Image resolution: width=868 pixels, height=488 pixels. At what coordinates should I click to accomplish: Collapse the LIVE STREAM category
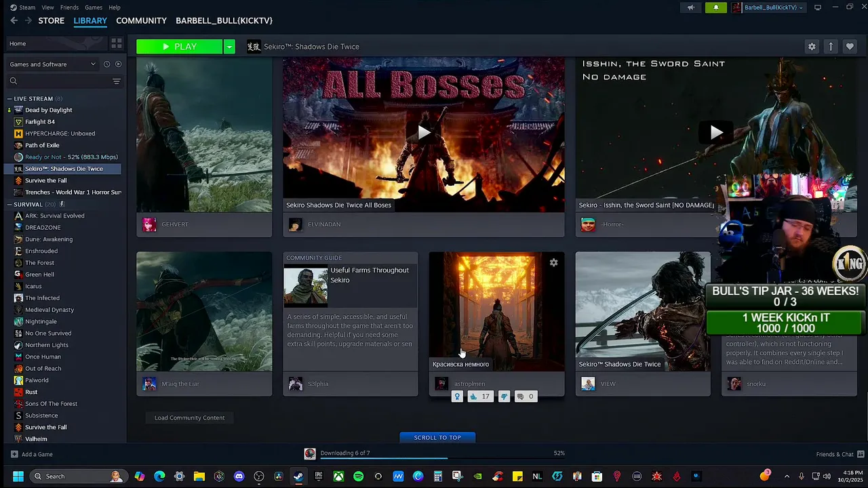(9, 99)
